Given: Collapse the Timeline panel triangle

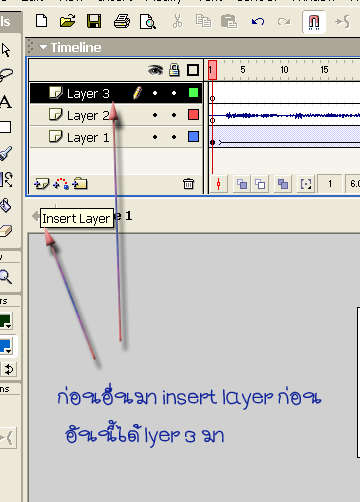Looking at the screenshot, I should 43,47.
